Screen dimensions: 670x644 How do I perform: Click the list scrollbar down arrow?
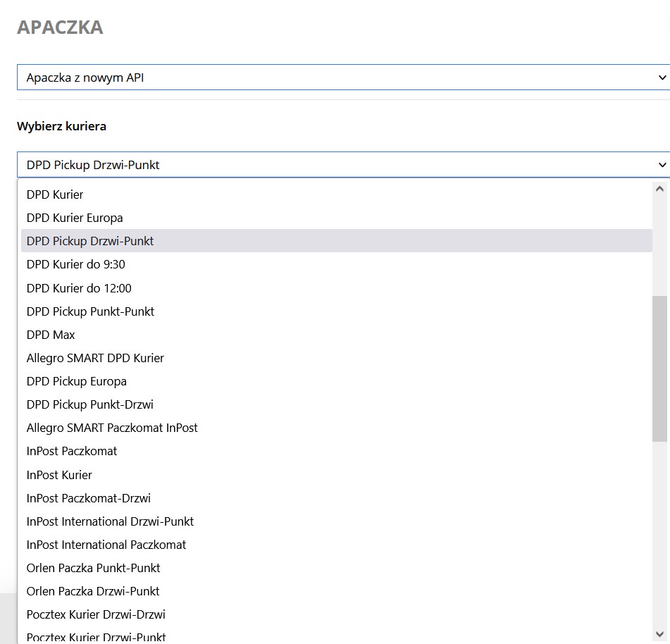tap(659, 633)
